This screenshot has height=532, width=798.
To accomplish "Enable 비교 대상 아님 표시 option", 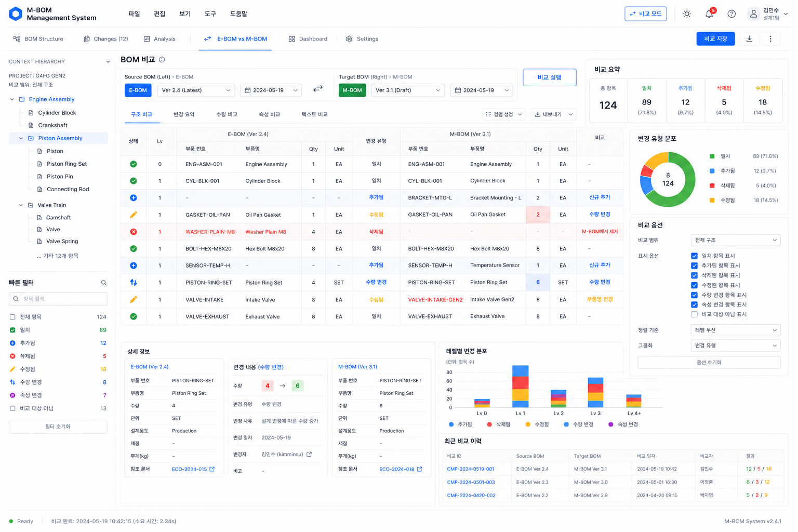I will pos(694,314).
